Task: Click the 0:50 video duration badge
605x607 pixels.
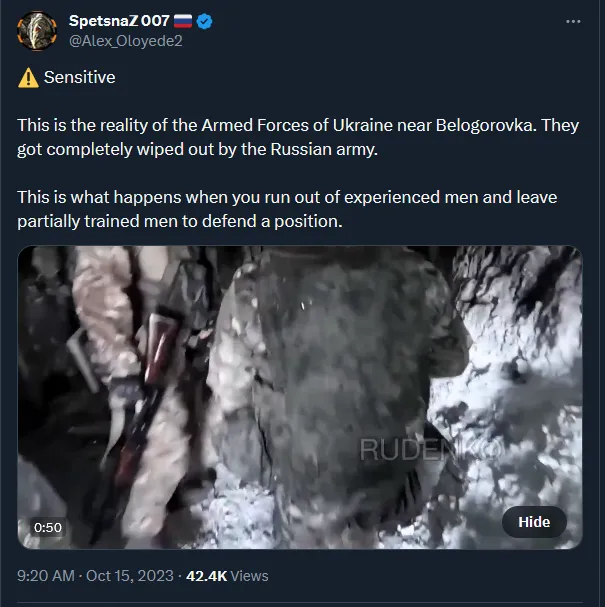Action: point(48,527)
